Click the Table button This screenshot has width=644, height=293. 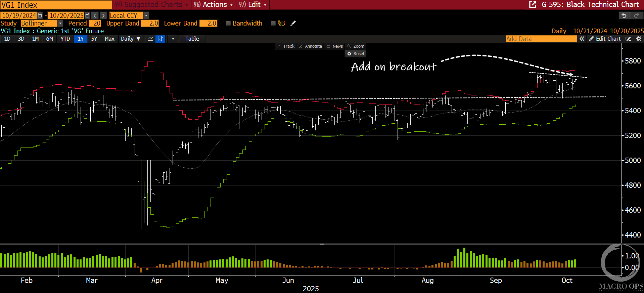point(192,39)
